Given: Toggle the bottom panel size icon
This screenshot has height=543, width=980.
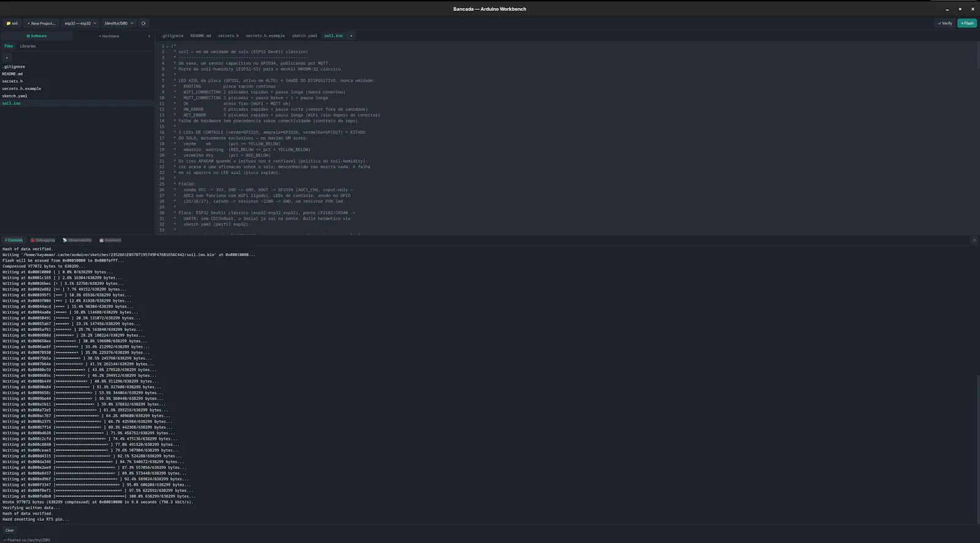Looking at the screenshot, I should (x=974, y=240).
